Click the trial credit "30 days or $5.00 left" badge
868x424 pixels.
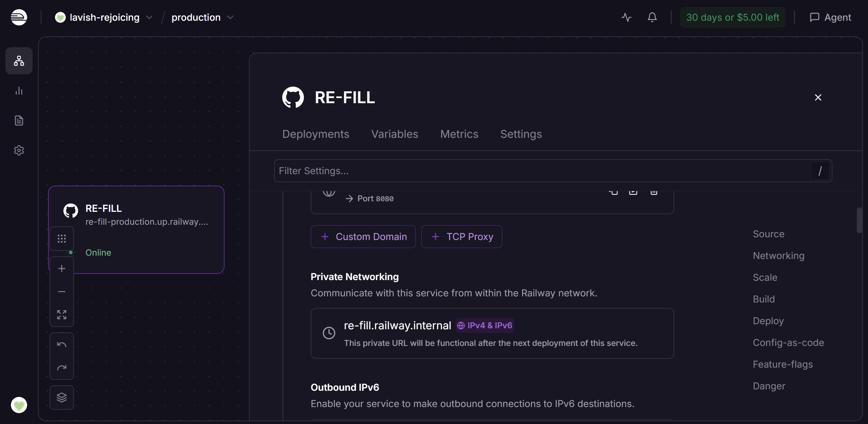[x=733, y=17]
